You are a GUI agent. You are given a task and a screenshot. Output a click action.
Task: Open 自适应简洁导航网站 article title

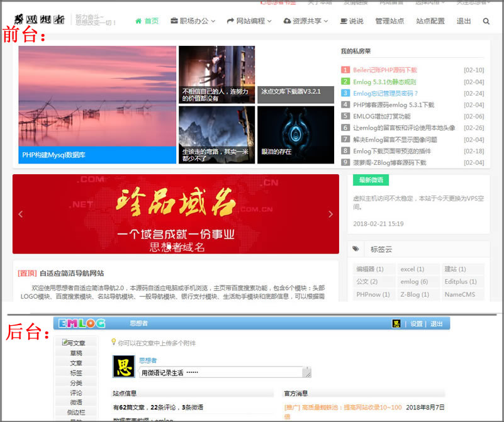click(x=72, y=274)
